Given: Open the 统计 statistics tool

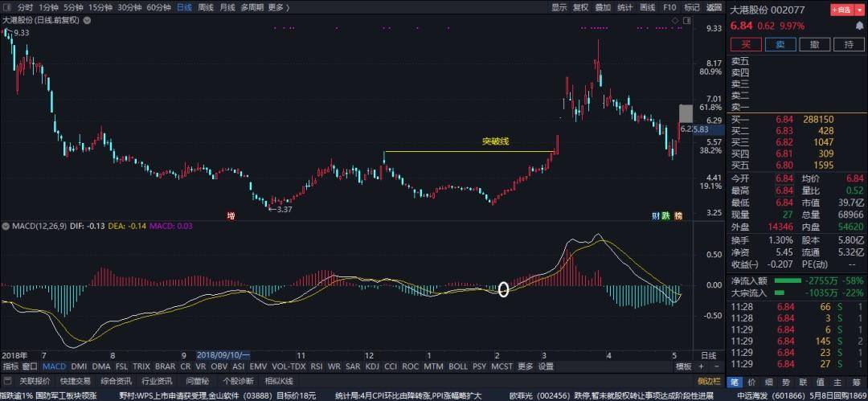Looking at the screenshot, I should tap(625, 7).
